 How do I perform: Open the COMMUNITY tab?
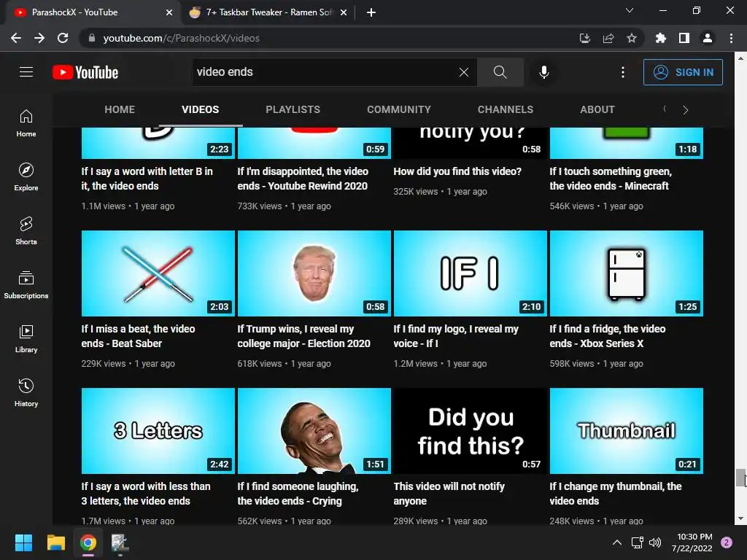pyautogui.click(x=399, y=109)
